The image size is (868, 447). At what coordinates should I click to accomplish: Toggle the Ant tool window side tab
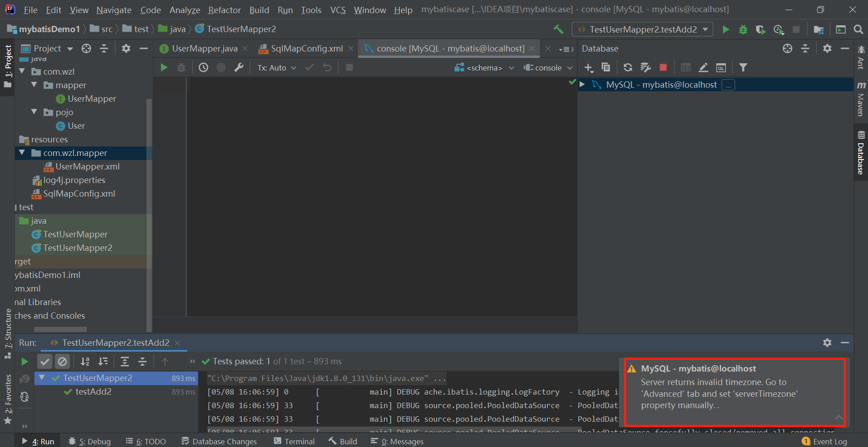861,57
